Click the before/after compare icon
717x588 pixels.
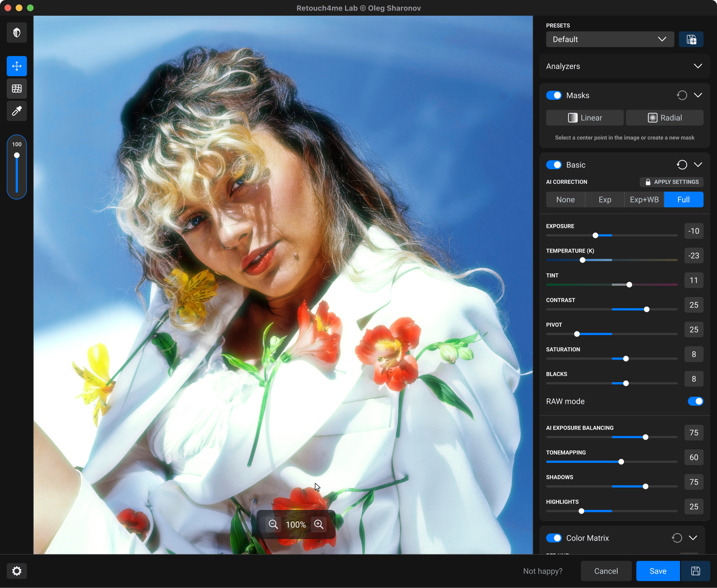pyautogui.click(x=17, y=33)
